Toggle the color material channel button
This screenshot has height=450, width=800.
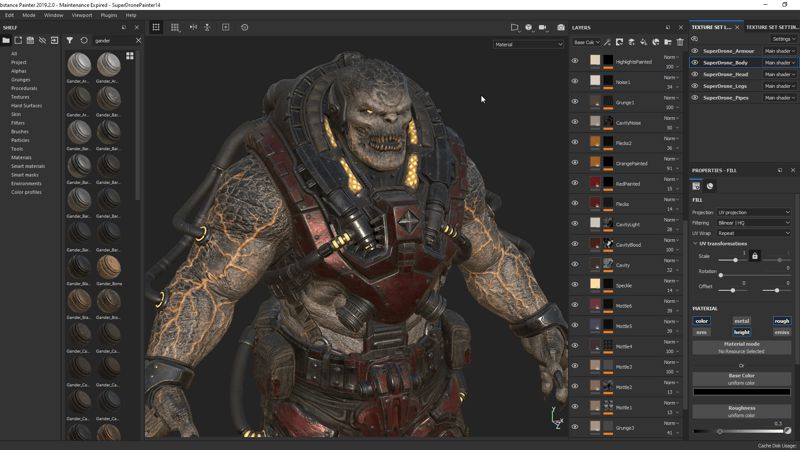tap(702, 321)
